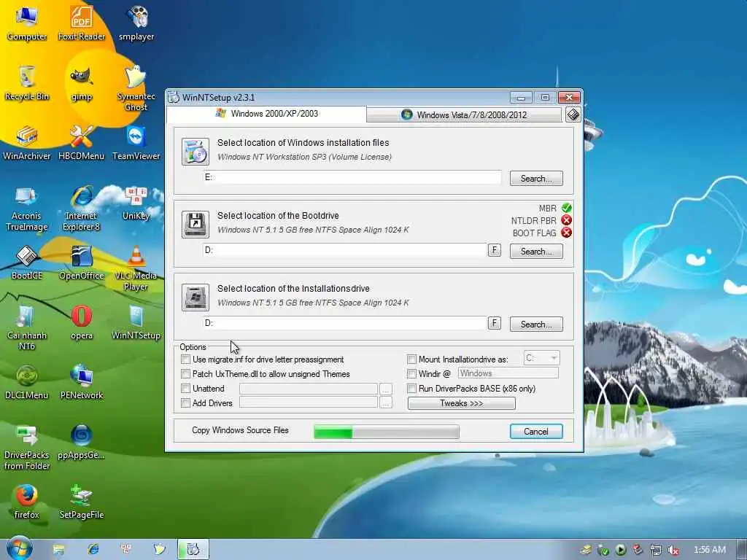
Task: Select the ppAppsGe... desktop icon
Action: pyautogui.click(x=82, y=443)
